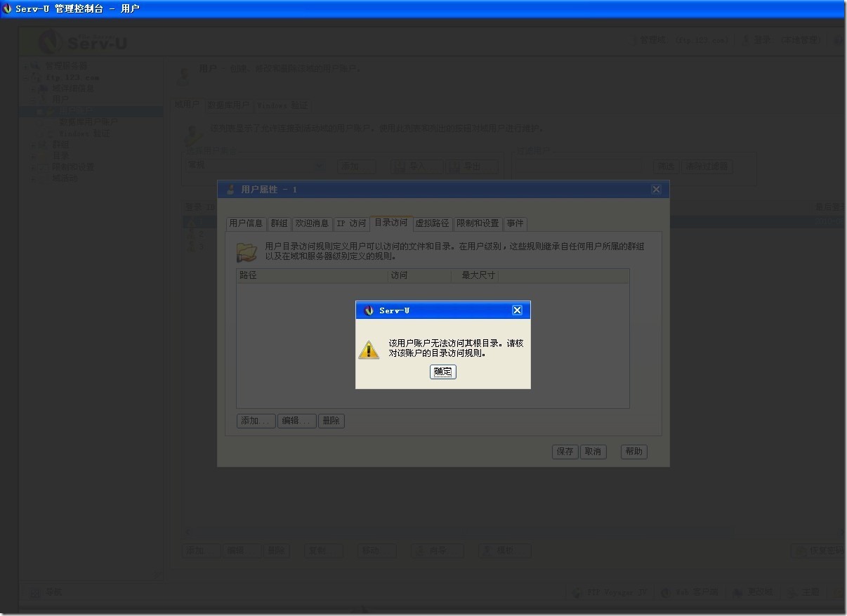Click 移动 button at bottom of user list

pos(379,551)
